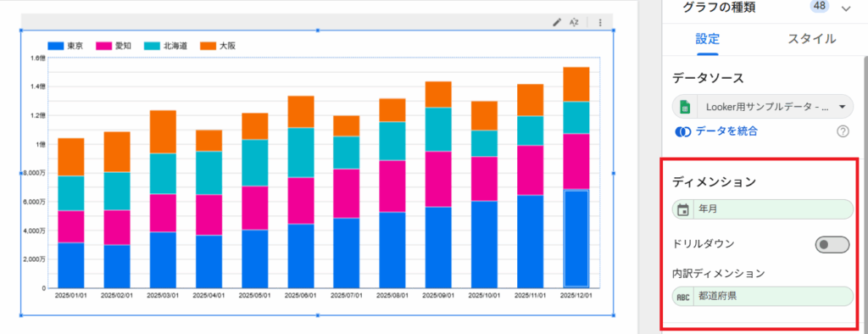This screenshot has width=868, height=334.
Task: Click the Google Sheets data source icon
Action: click(684, 107)
